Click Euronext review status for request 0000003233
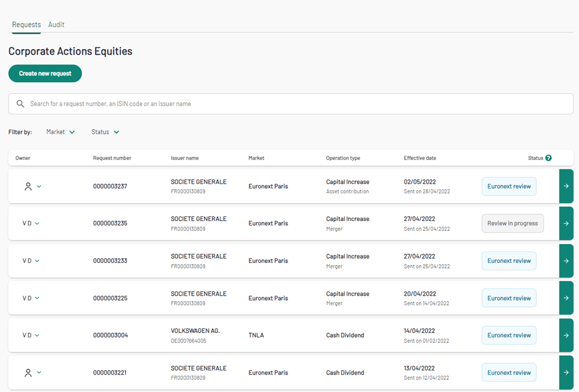Image resolution: width=579 pixels, height=392 pixels. coord(509,261)
